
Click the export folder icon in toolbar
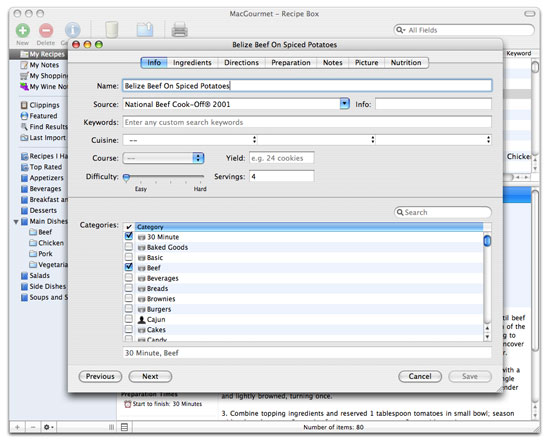coord(145,30)
